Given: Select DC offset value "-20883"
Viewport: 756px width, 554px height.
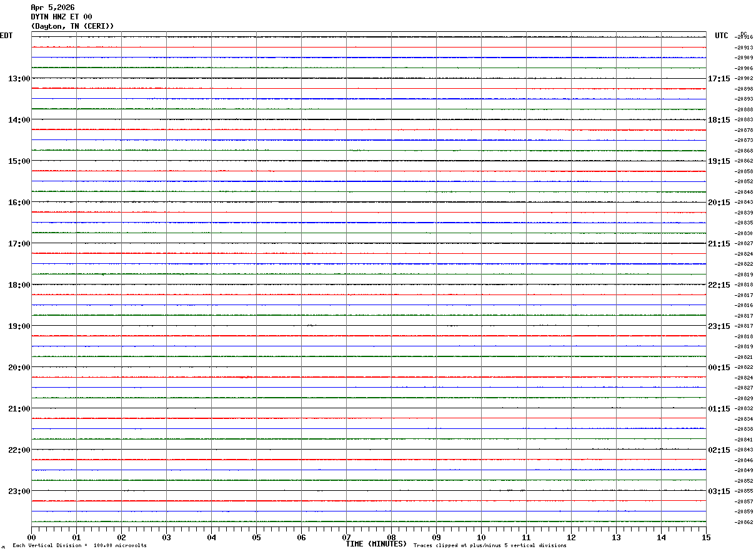Looking at the screenshot, I should pyautogui.click(x=744, y=120).
